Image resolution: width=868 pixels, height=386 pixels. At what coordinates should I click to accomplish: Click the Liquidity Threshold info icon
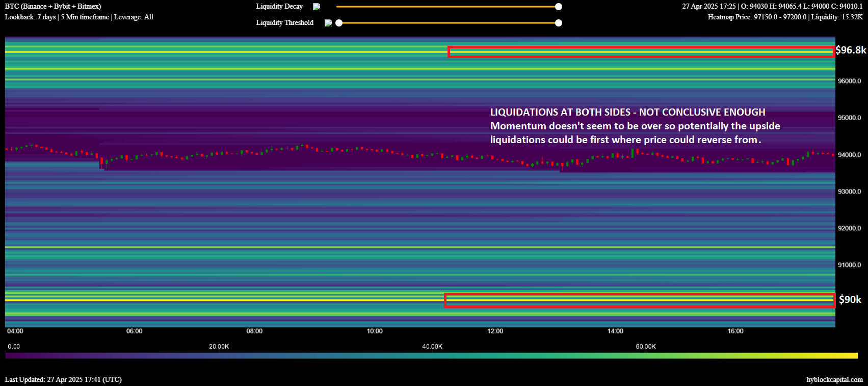coord(328,23)
